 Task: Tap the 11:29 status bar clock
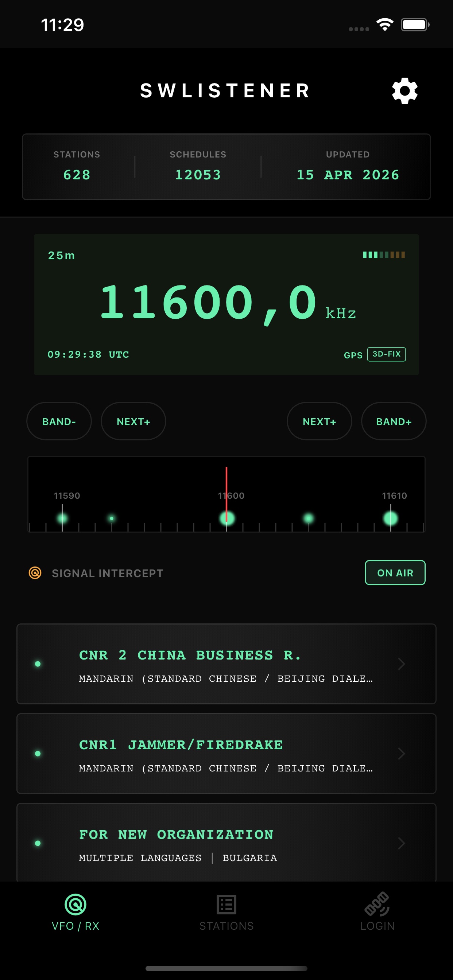tap(62, 25)
